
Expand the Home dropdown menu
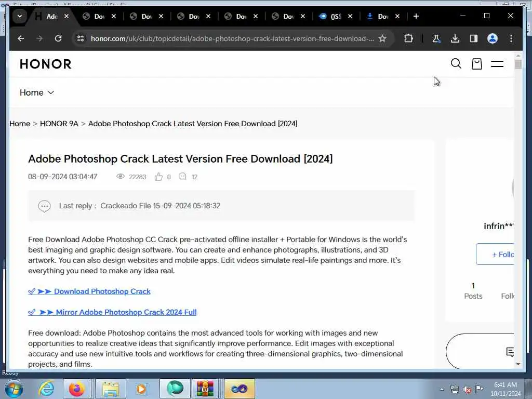[37, 92]
